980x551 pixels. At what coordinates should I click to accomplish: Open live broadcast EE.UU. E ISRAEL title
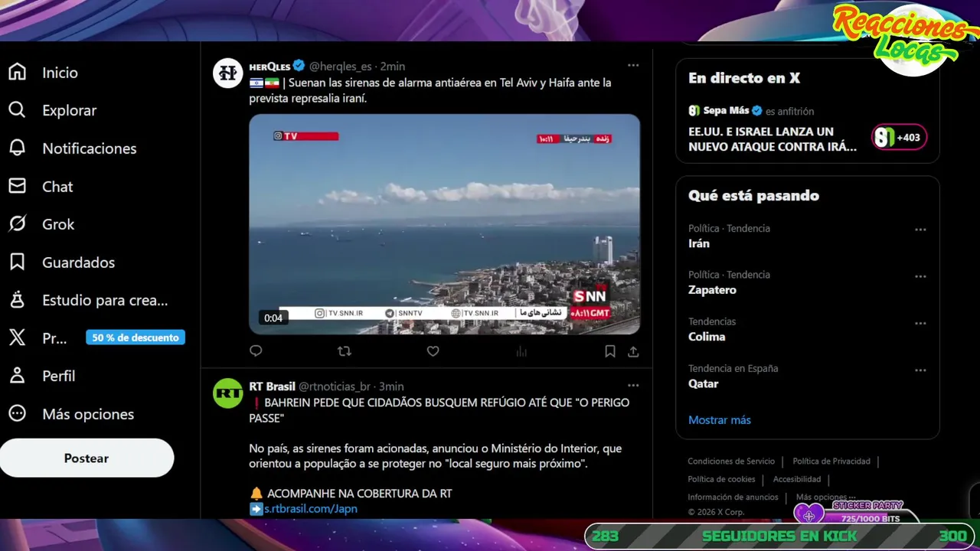coord(772,139)
